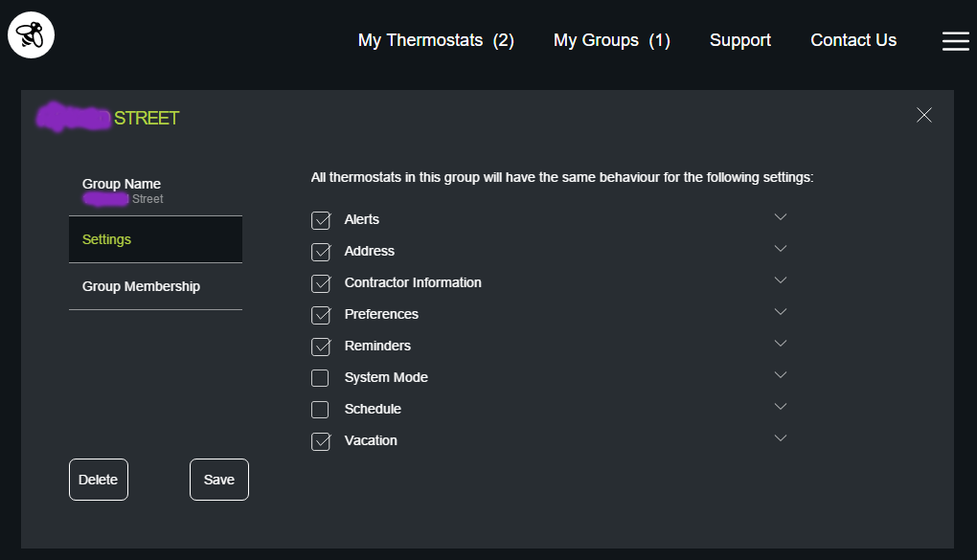Click Contact Us in navigation
This screenshot has width=977, height=560.
pyautogui.click(x=853, y=40)
